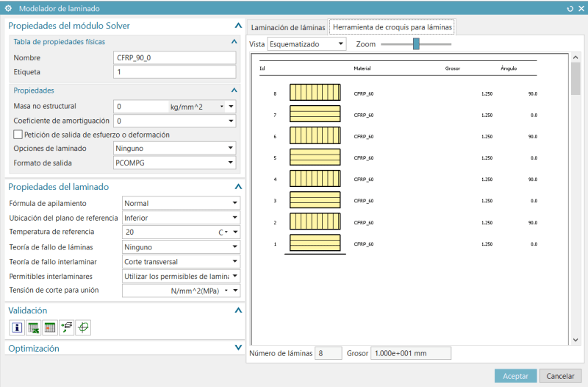The width and height of the screenshot is (588, 387).
Task: Click angle 90.0 of ply 6
Action: (x=533, y=137)
